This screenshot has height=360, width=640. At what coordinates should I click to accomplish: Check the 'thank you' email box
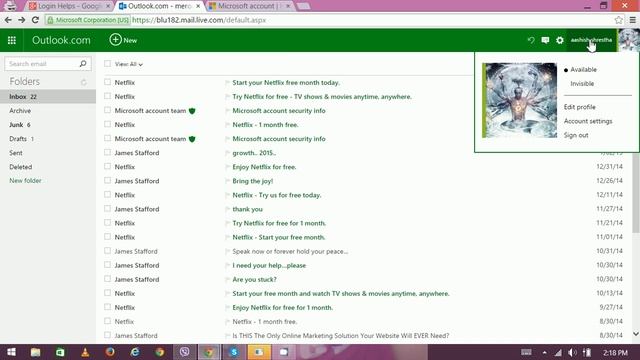pyautogui.click(x=107, y=209)
